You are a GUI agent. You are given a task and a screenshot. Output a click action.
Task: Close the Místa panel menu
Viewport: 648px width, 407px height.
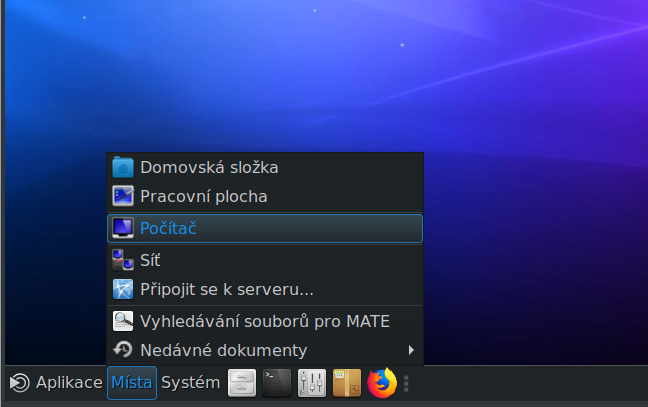[132, 383]
